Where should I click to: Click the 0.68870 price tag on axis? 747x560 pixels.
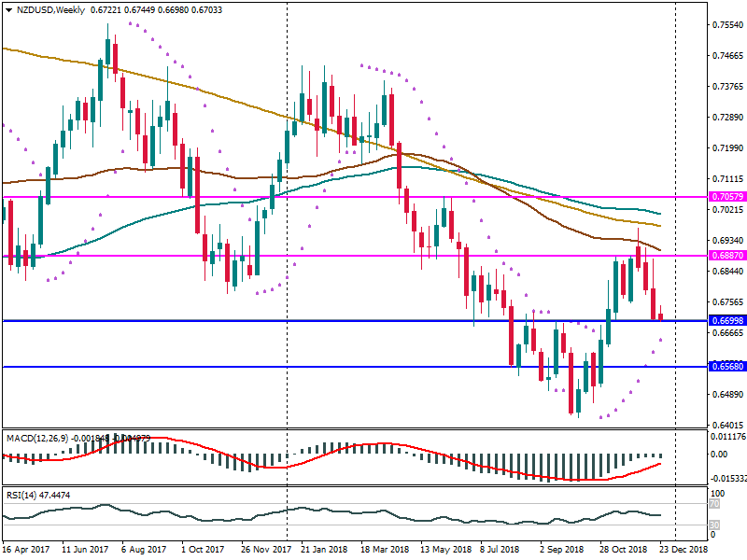point(725,255)
